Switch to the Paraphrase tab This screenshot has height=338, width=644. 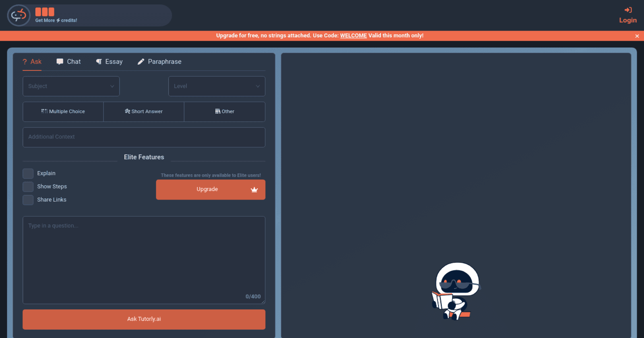(x=160, y=62)
